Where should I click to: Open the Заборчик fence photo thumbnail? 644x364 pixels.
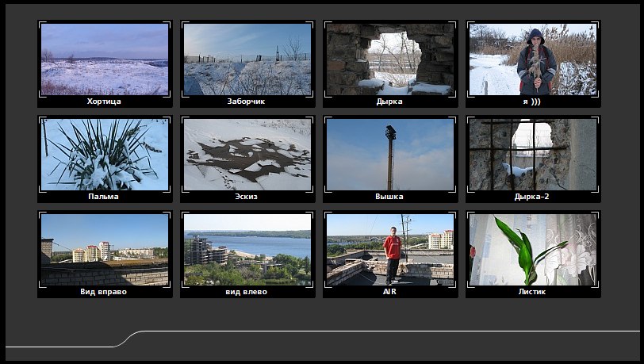point(247,59)
